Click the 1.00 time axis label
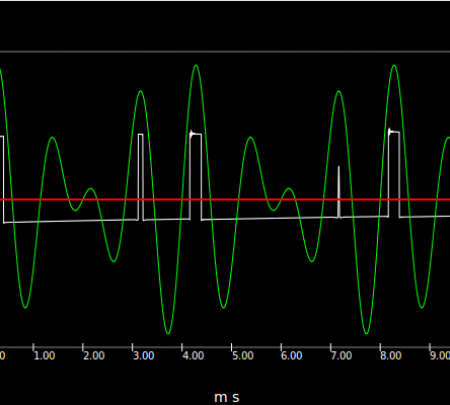 (44, 356)
